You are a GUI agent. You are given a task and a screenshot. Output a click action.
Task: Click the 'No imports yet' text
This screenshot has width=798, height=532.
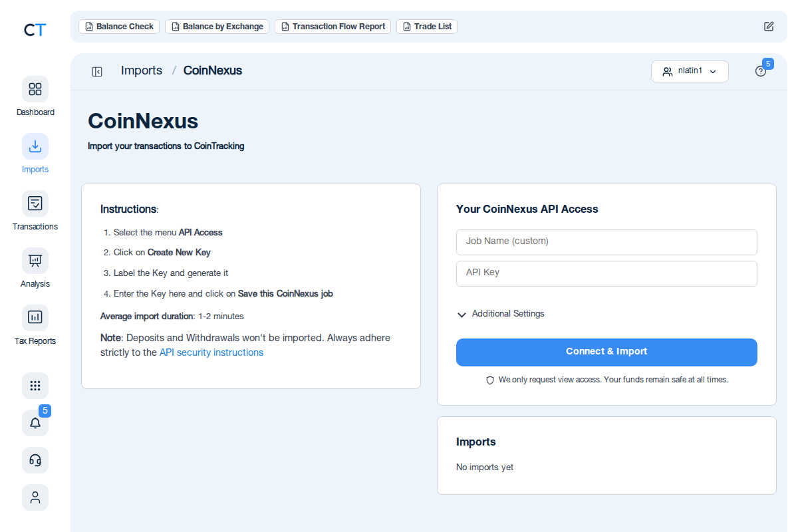[485, 467]
